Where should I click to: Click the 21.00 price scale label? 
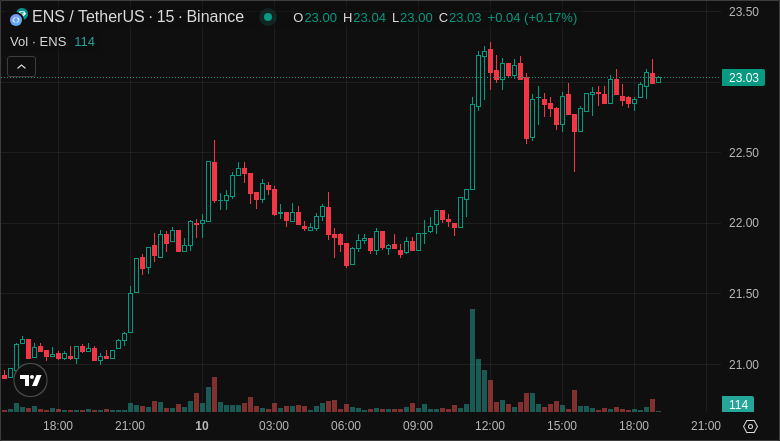coord(744,365)
